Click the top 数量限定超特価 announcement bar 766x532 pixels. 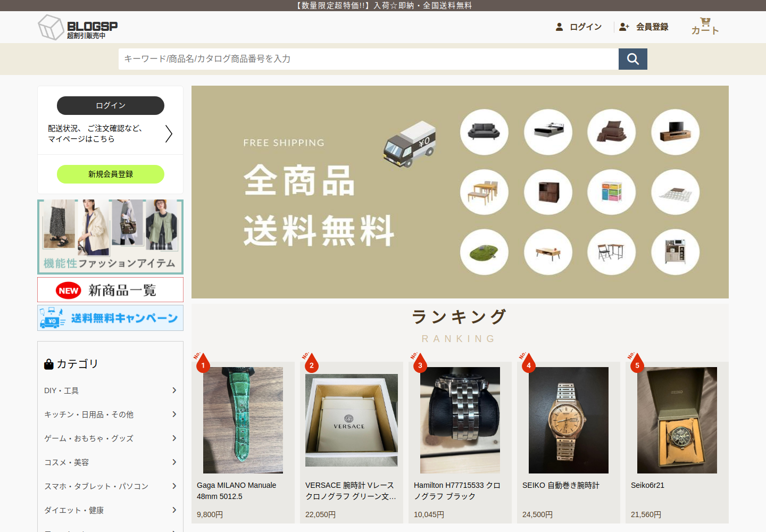383,5
